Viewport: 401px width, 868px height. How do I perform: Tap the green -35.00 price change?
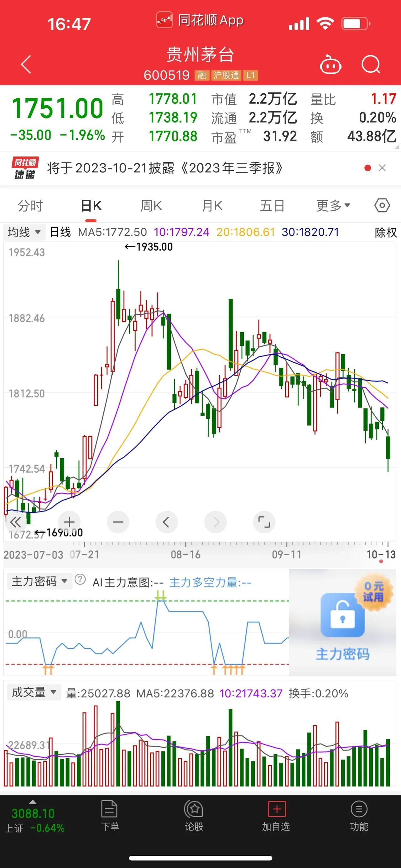tap(31, 135)
